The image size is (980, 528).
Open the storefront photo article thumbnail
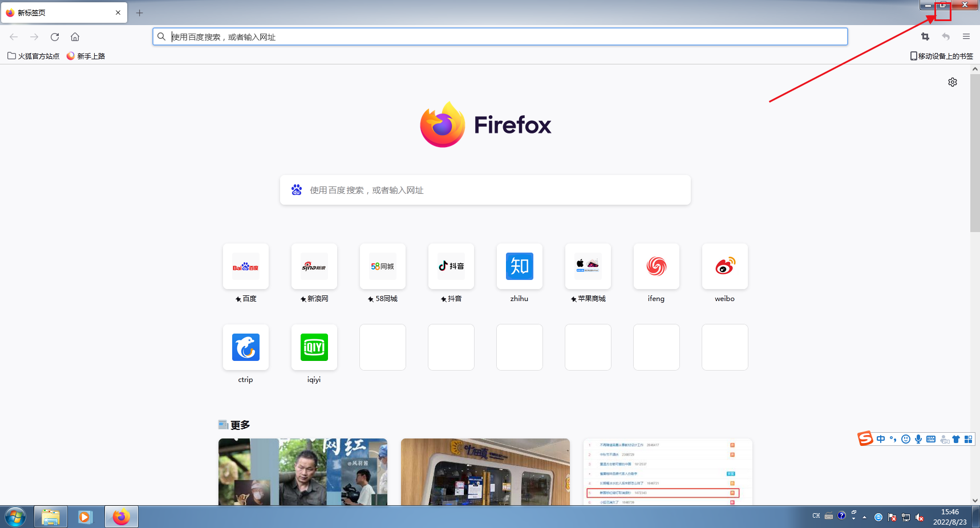coord(485,472)
